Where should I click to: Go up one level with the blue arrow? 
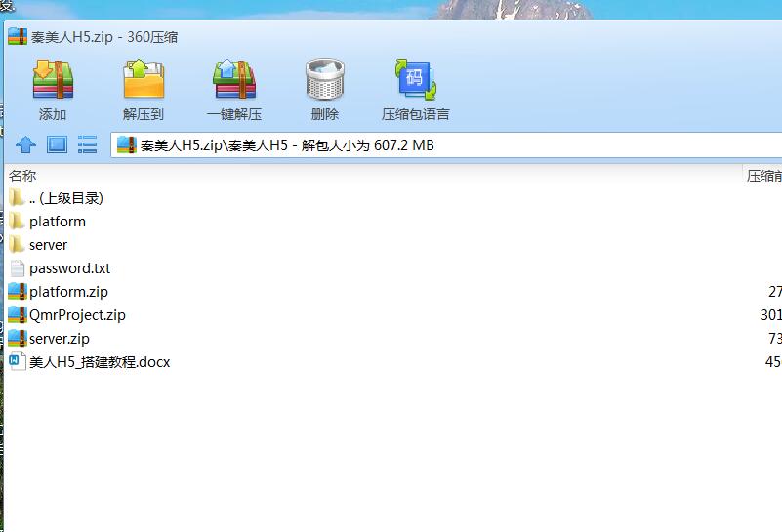click(x=26, y=145)
